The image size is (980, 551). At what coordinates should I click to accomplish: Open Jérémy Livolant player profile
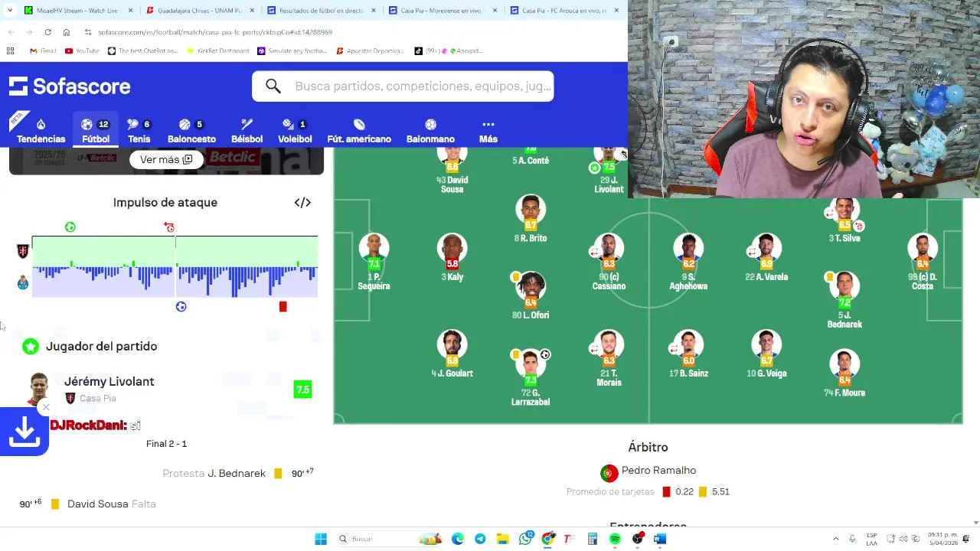click(x=109, y=381)
